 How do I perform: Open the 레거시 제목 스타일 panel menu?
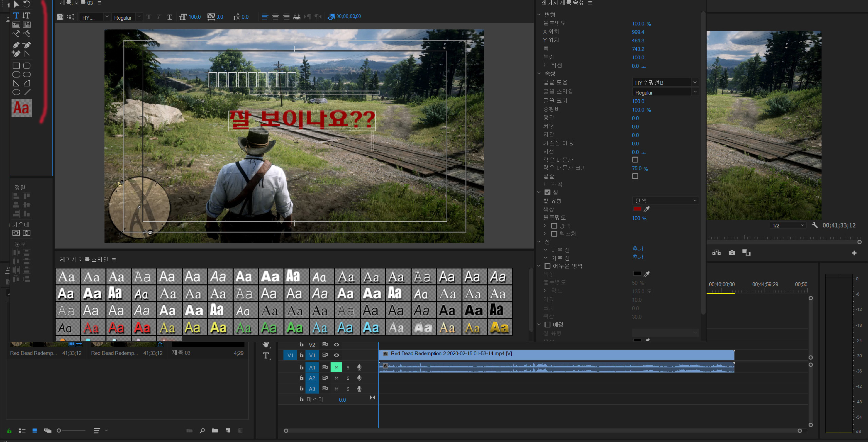click(x=114, y=260)
